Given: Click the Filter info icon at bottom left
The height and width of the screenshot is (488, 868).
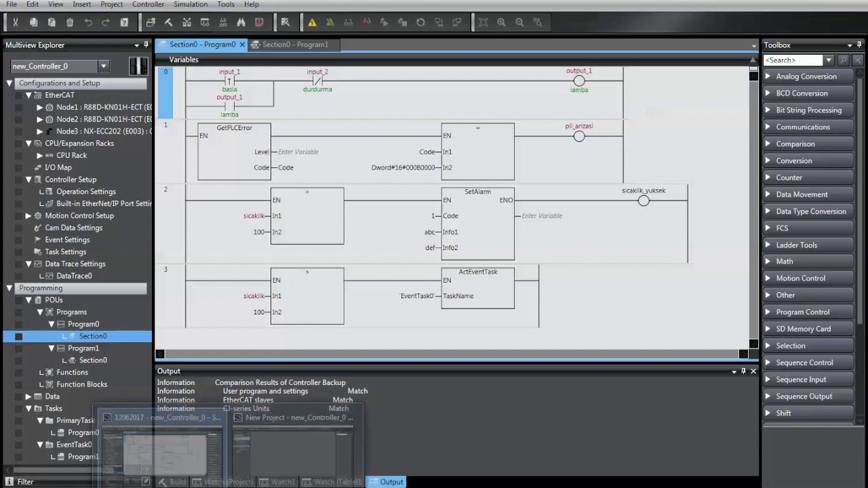Looking at the screenshot, I should coord(9,482).
